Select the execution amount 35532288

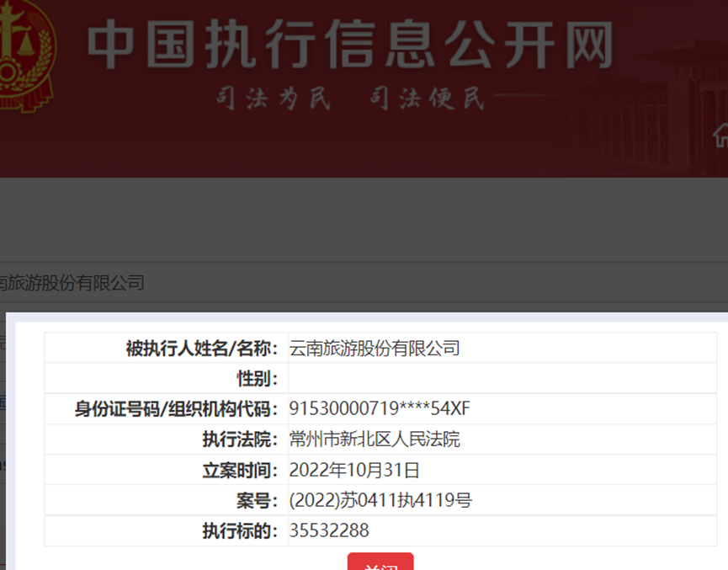(x=329, y=530)
